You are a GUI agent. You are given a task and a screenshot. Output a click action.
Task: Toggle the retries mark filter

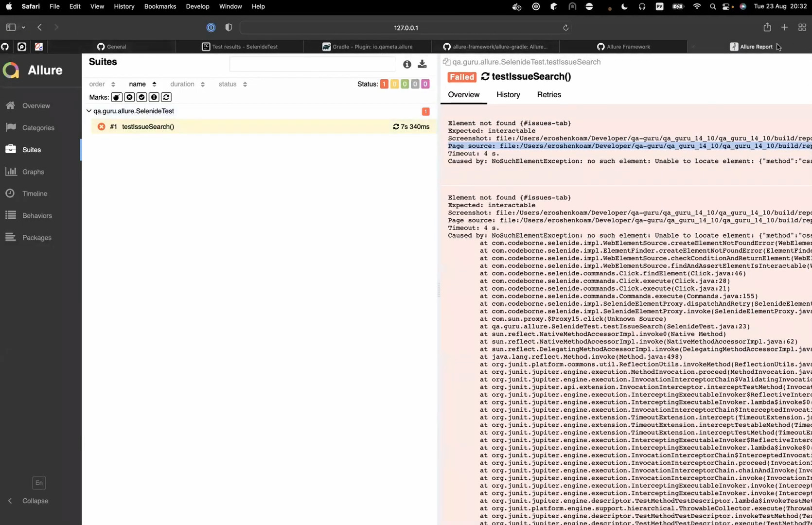click(166, 97)
